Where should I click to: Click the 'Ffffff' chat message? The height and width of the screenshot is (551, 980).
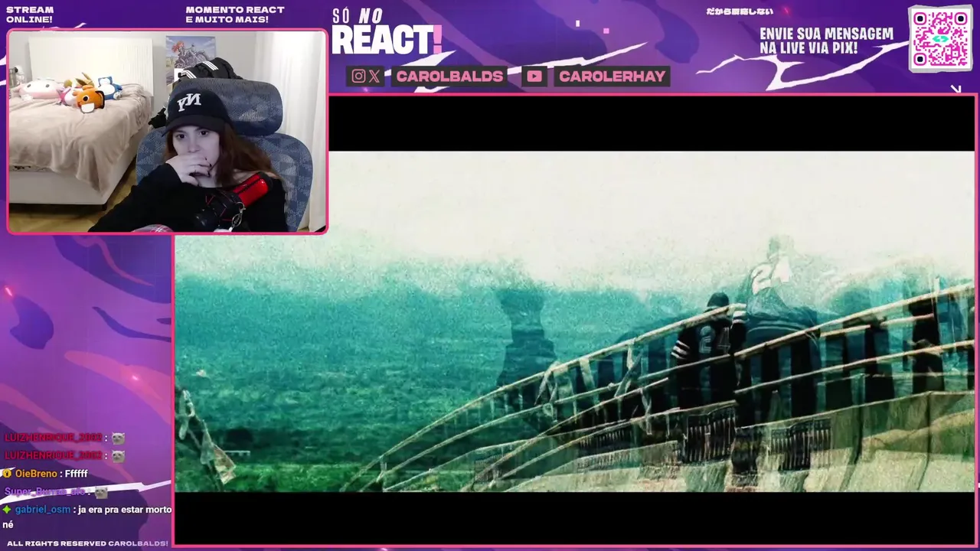click(77, 474)
